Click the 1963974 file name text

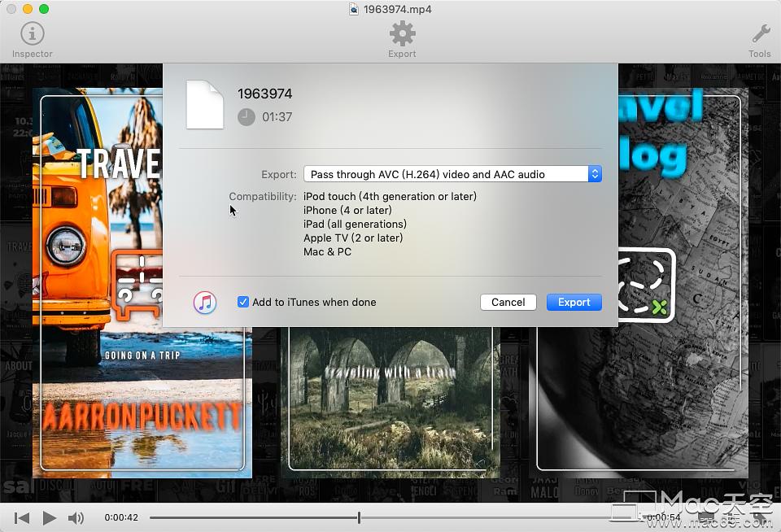[x=265, y=94]
